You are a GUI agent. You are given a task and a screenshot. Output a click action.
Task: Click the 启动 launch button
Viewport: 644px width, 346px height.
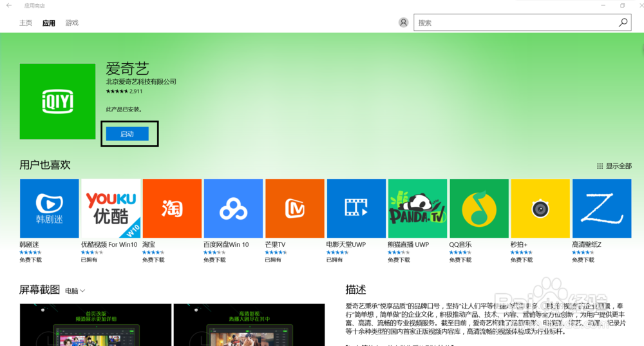click(x=128, y=134)
